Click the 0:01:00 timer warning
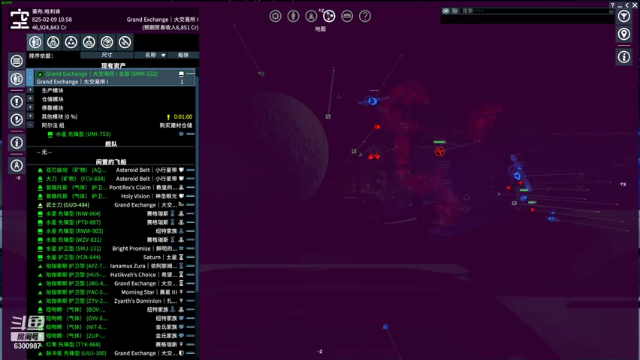Screen dimensions: 640x360 [180, 117]
